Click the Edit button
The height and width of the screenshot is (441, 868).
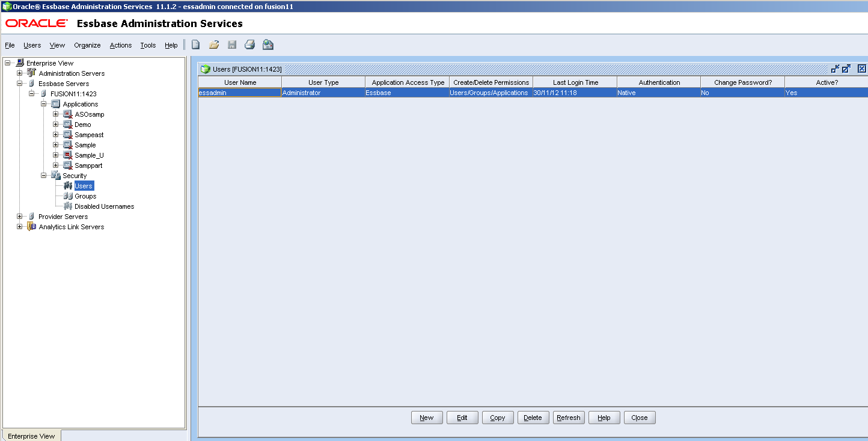pyautogui.click(x=462, y=417)
